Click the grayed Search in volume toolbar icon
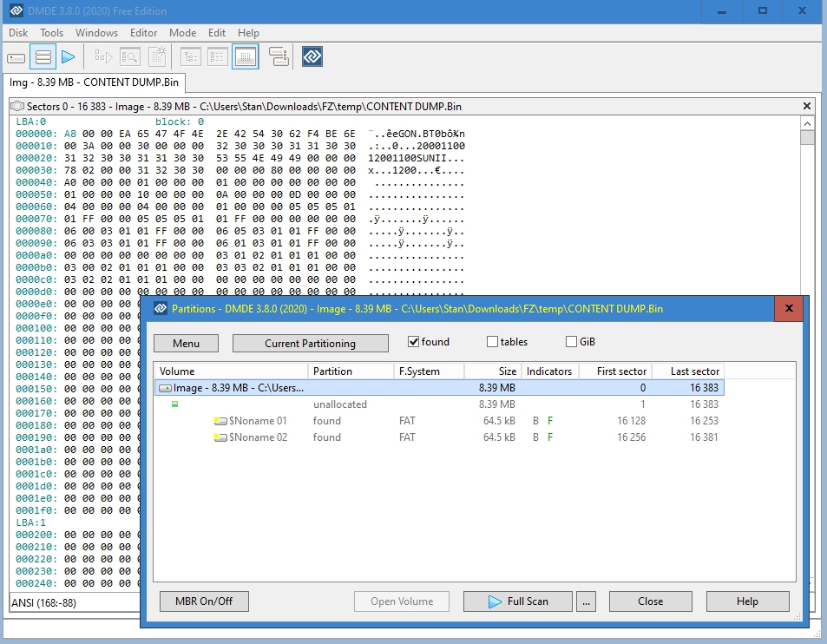 coord(130,57)
